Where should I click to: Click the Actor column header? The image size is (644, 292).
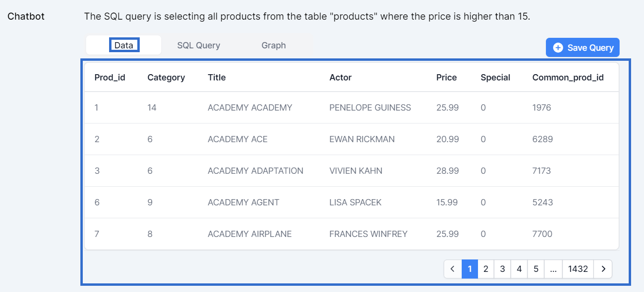click(341, 78)
